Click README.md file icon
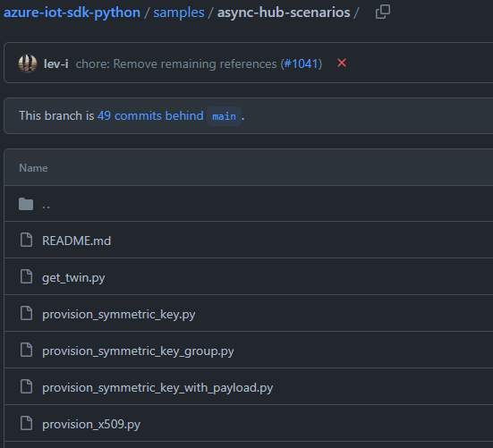 [26, 240]
